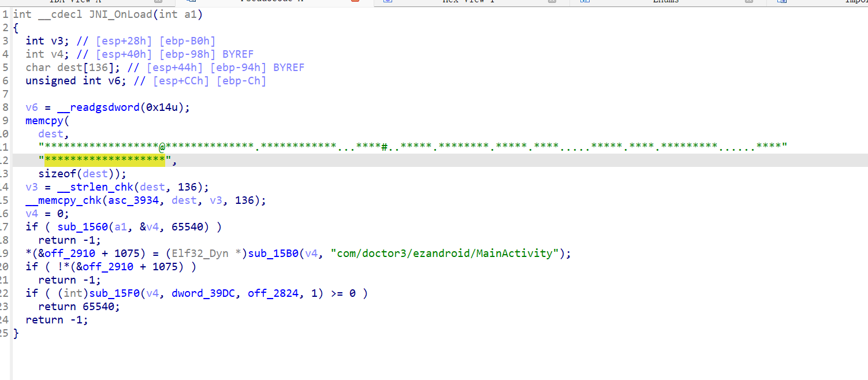Switch to the Hex View-1 tab
868x380 pixels.
468,2
